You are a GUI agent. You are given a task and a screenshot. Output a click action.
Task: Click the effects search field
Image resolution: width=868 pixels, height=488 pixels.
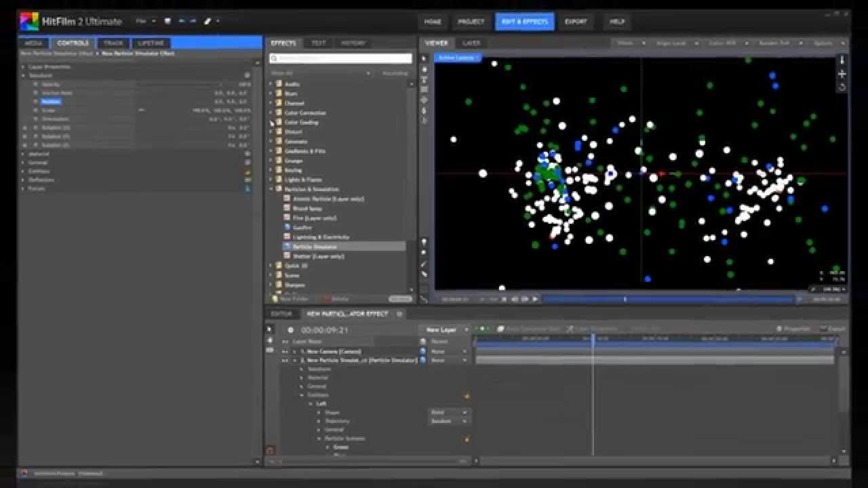pyautogui.click(x=341, y=58)
